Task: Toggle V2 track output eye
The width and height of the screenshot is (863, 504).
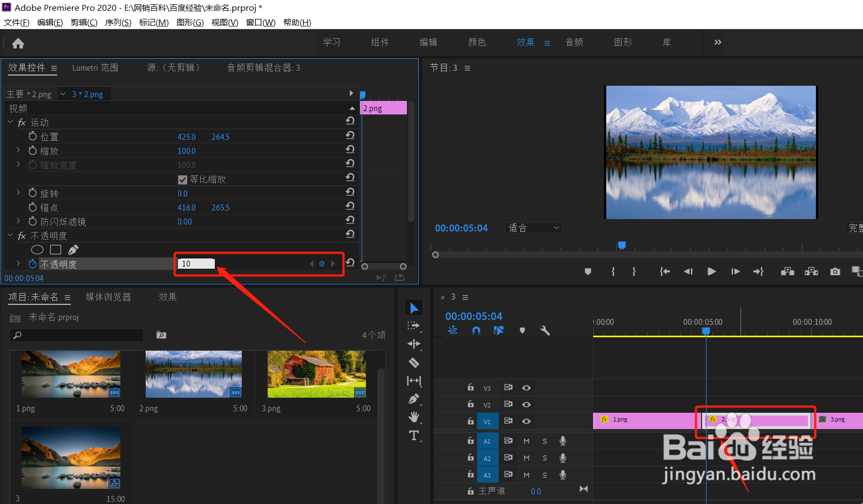Action: click(526, 405)
